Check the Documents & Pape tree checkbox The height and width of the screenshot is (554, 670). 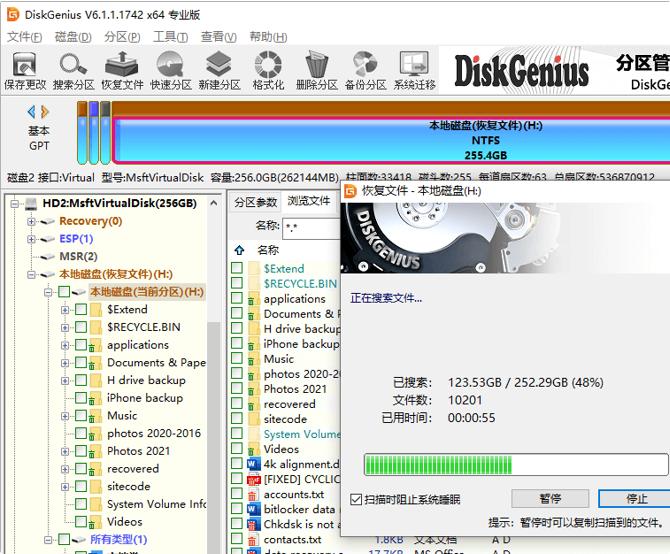coord(81,363)
